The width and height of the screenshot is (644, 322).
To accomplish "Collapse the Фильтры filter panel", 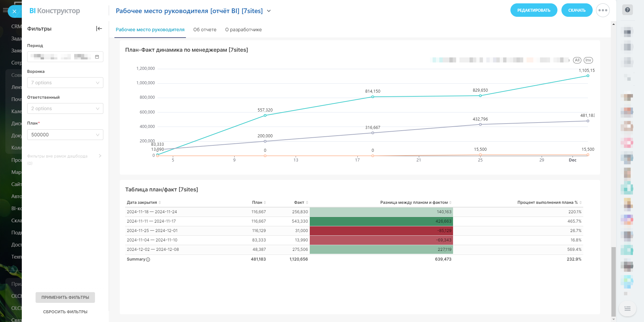I will point(99,29).
